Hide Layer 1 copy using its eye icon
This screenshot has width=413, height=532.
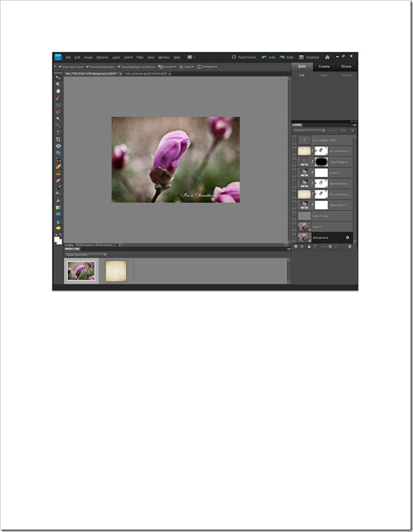point(294,215)
